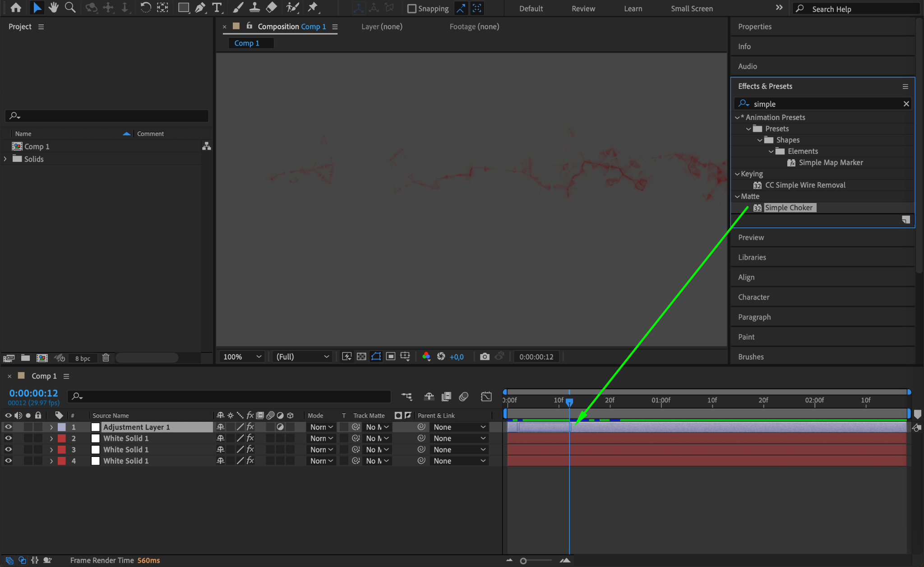Select the Hand tool

[53, 8]
